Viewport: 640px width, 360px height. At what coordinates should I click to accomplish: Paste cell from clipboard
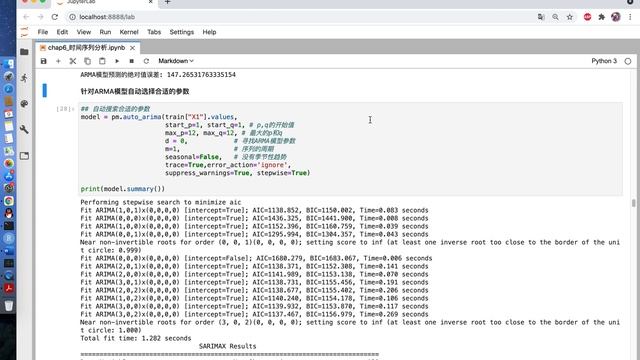pos(102,61)
